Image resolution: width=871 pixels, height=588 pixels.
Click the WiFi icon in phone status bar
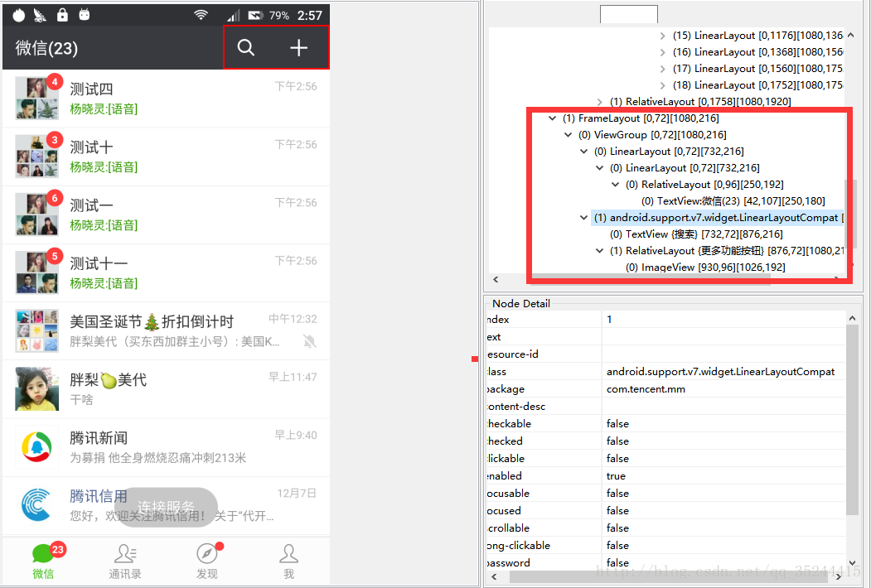(201, 15)
